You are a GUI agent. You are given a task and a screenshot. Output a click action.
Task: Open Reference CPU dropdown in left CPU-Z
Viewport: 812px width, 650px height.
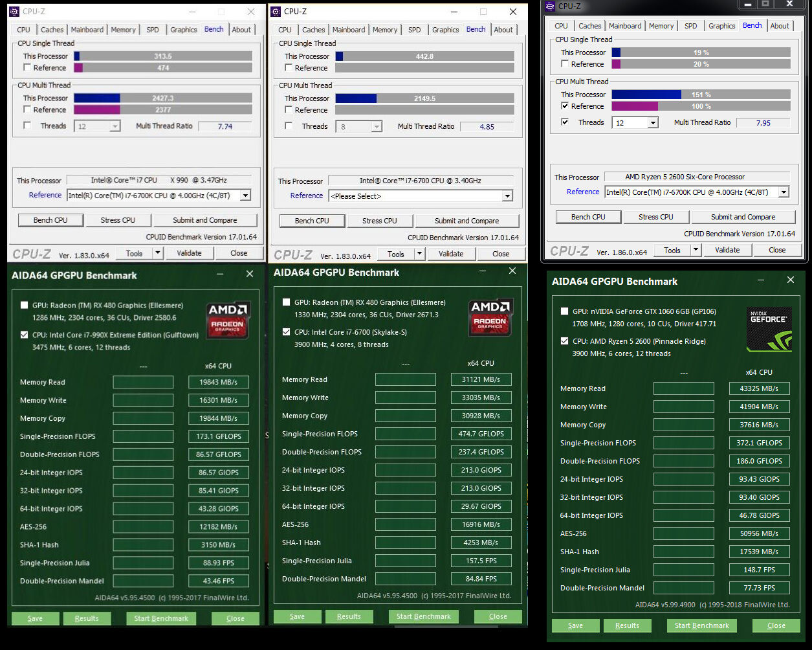(245, 196)
